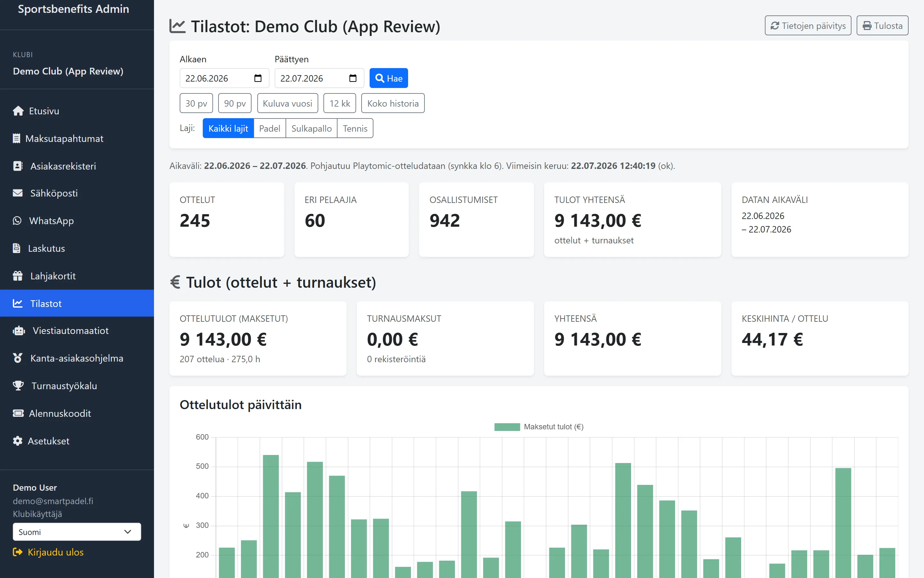Choose Kuluva vuosi range preset

coord(287,103)
